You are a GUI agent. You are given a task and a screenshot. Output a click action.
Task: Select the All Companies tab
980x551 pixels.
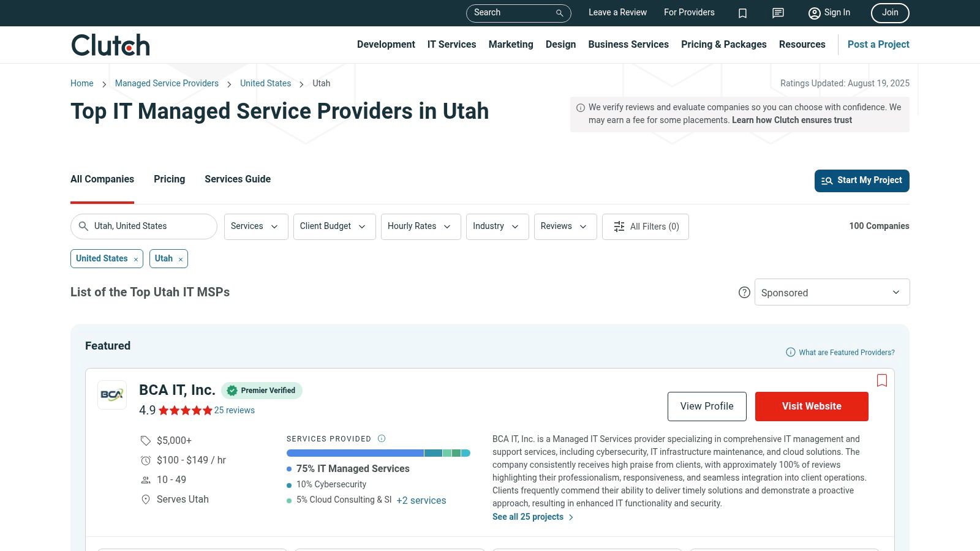102,179
